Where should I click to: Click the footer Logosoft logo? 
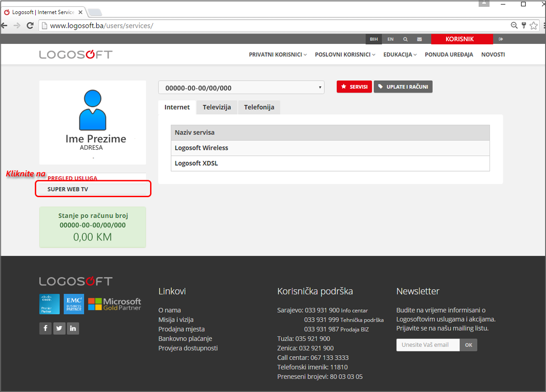(76, 281)
